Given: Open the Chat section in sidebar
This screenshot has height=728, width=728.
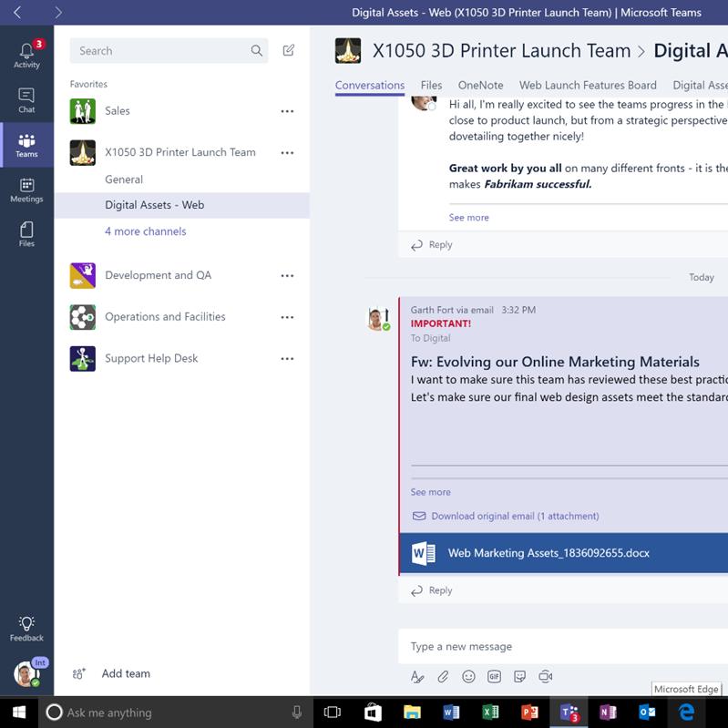Looking at the screenshot, I should (x=26, y=100).
